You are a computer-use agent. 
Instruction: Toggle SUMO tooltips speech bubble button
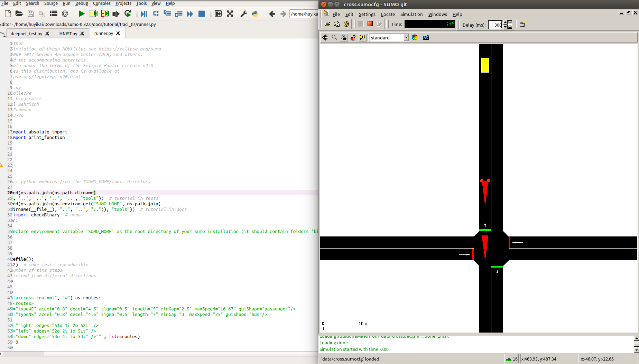(x=362, y=38)
